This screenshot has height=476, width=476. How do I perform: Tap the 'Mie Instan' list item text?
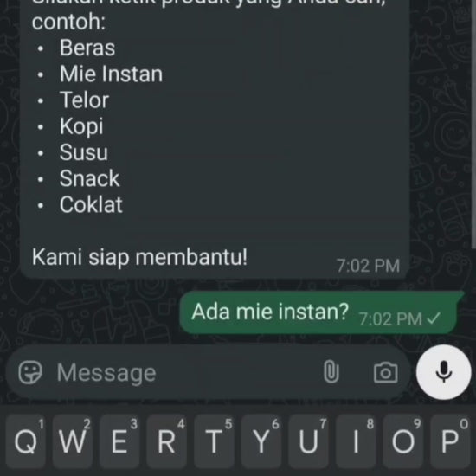coord(111,74)
